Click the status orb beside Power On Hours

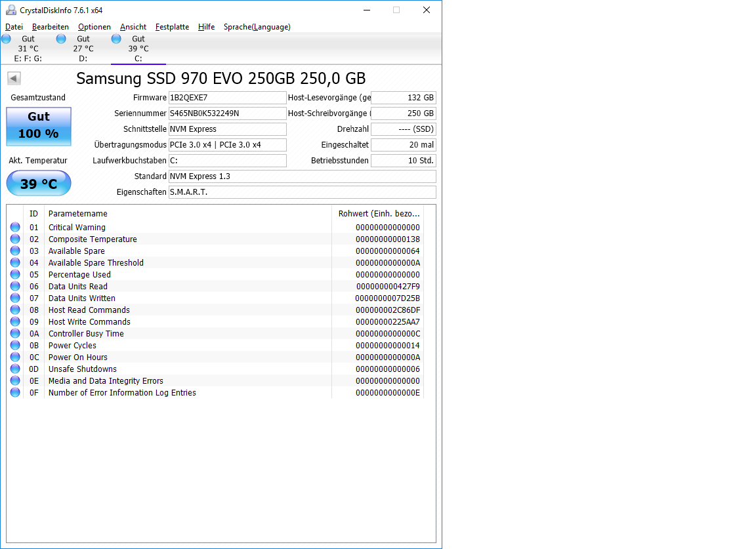pos(16,357)
